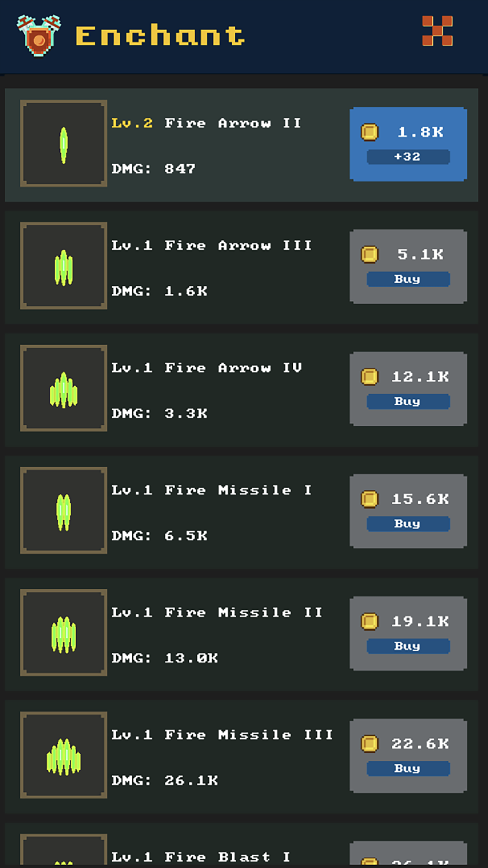Screen dimensions: 488x868
Task: Pick the Fire Missile II spell icon
Action: pos(63,633)
